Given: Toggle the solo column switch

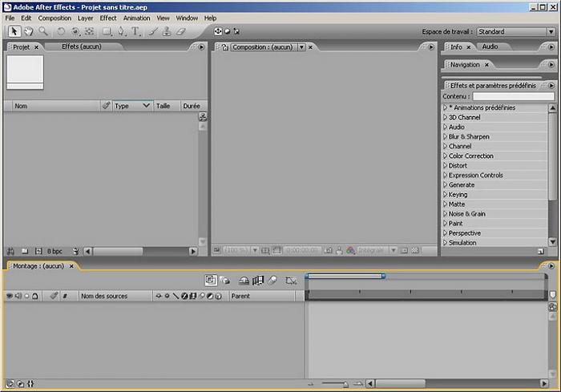Looking at the screenshot, I should coord(26,296).
